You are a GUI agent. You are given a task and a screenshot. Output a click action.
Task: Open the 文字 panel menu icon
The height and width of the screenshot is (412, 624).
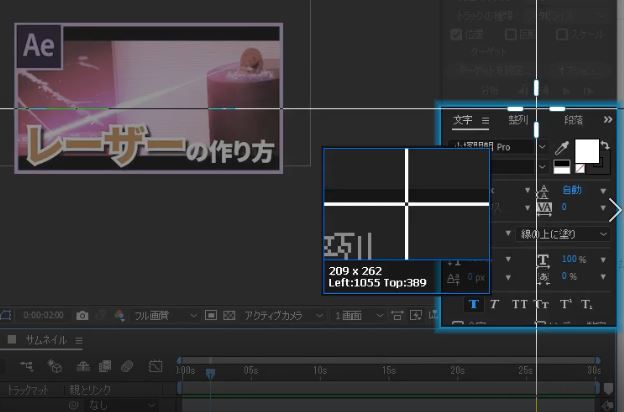486,120
